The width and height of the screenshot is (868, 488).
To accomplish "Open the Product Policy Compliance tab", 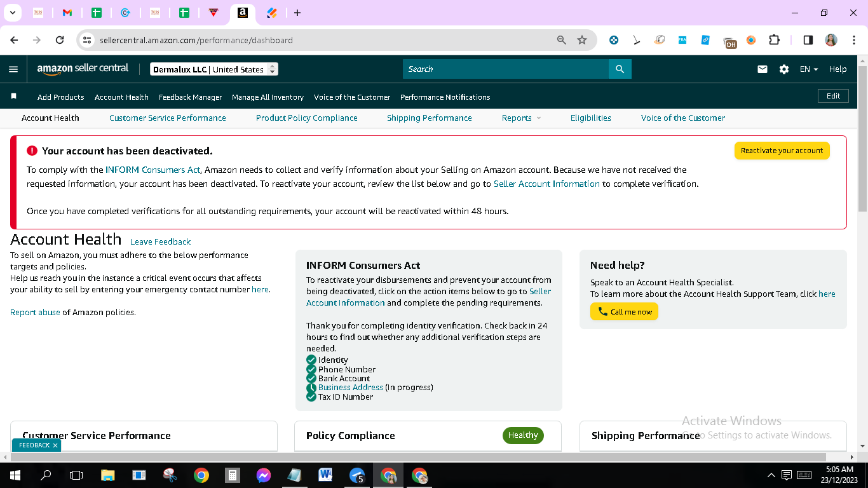I will [307, 118].
